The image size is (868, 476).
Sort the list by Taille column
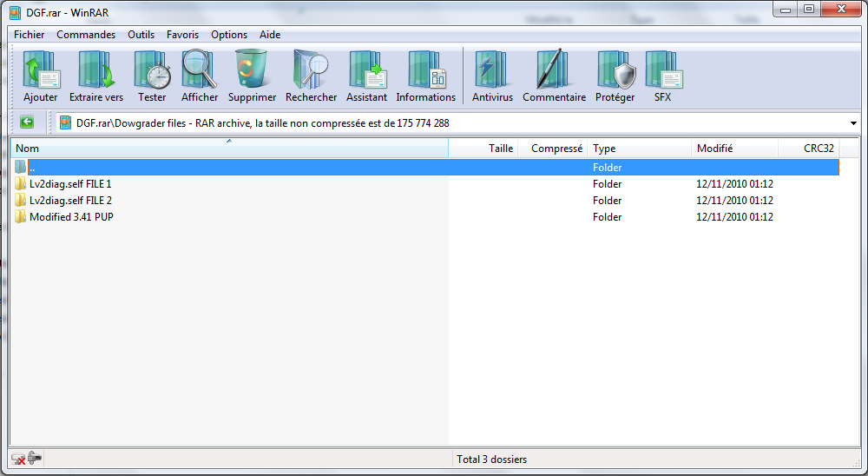[483, 149]
